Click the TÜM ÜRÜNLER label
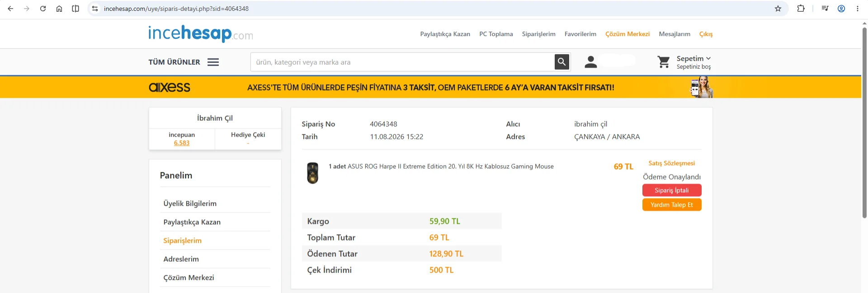This screenshot has height=293, width=868. [174, 62]
